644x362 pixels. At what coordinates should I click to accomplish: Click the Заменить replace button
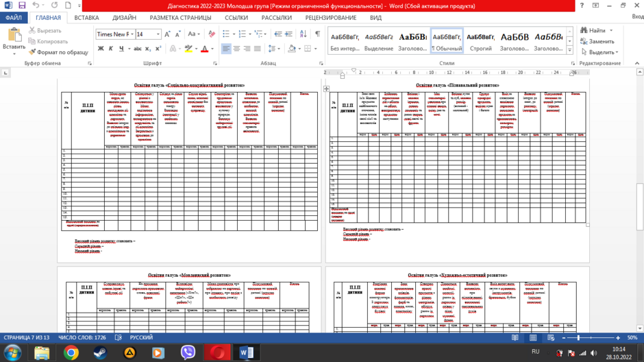(x=597, y=42)
